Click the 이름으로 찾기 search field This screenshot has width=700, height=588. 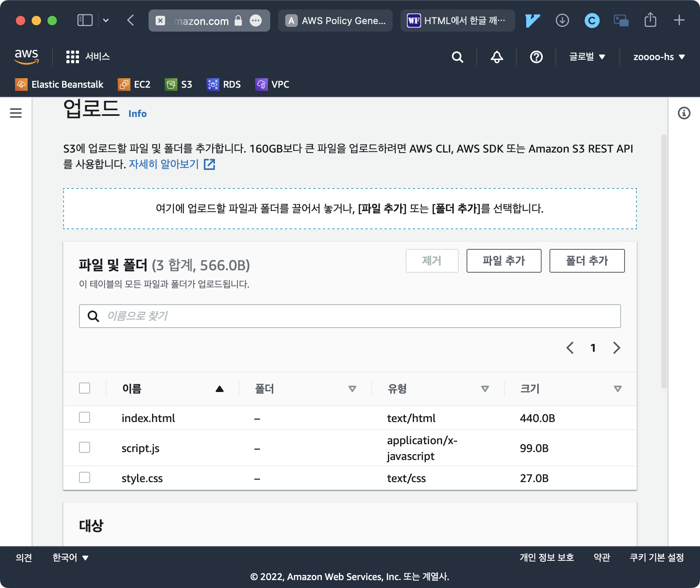click(350, 316)
